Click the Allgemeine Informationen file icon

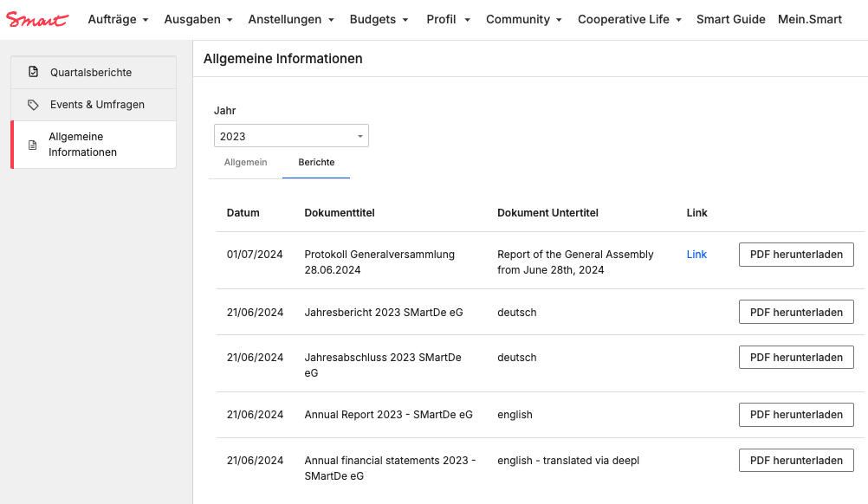tap(33, 145)
